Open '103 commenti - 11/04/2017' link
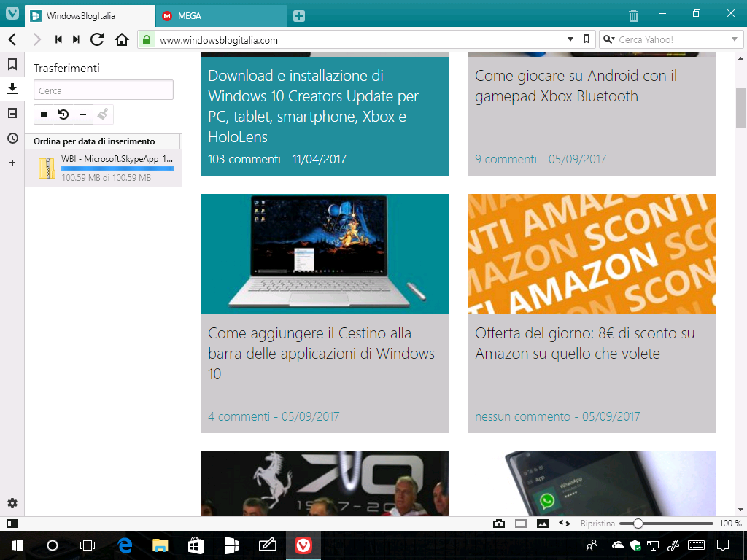 pos(277,159)
